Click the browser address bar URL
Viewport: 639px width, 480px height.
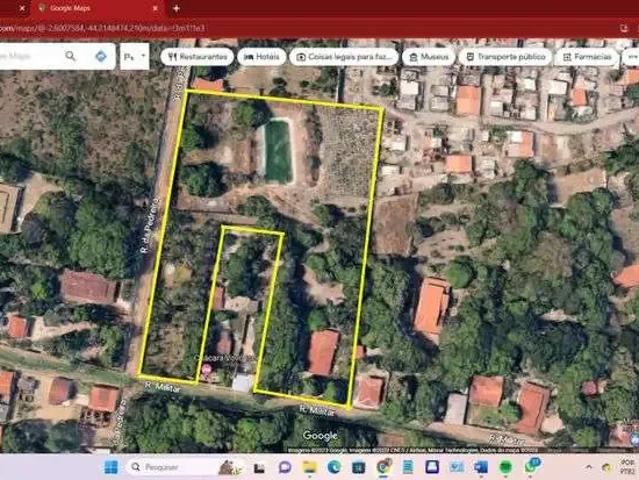[x=100, y=28]
